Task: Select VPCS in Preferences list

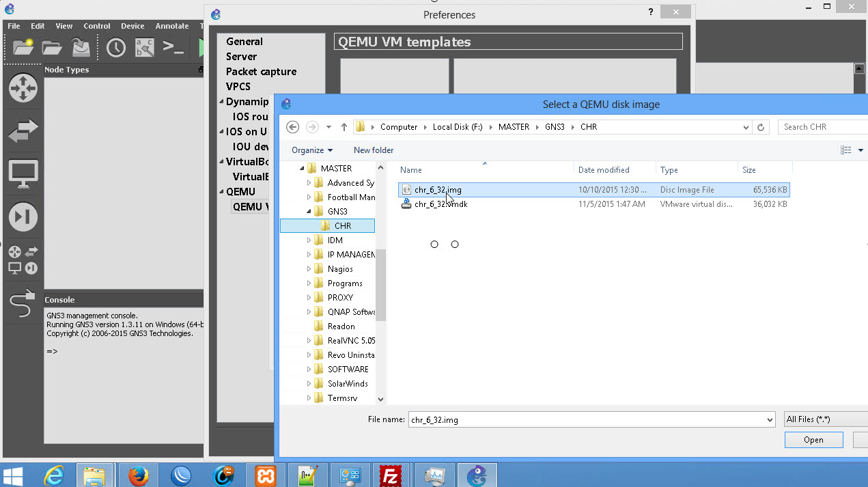Action: [x=238, y=87]
